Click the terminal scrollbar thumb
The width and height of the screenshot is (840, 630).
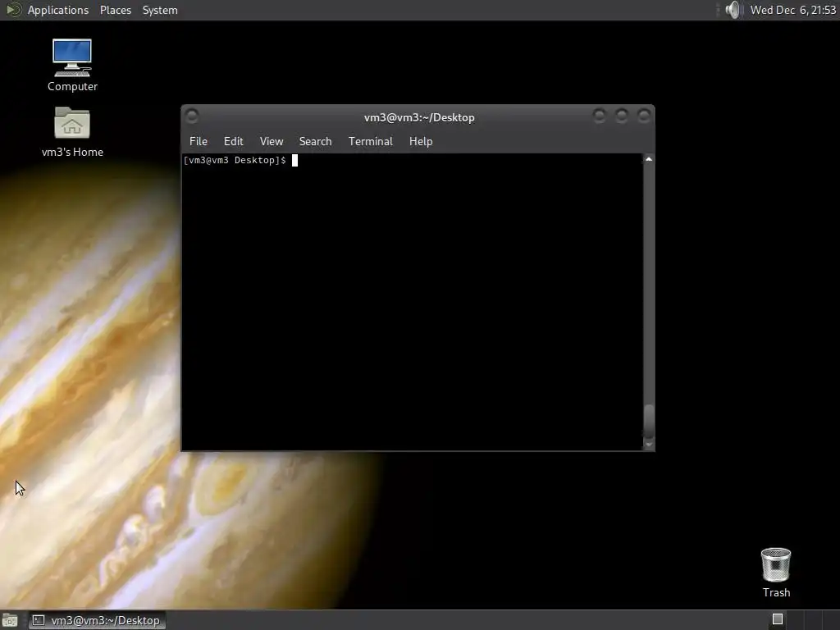[649, 422]
